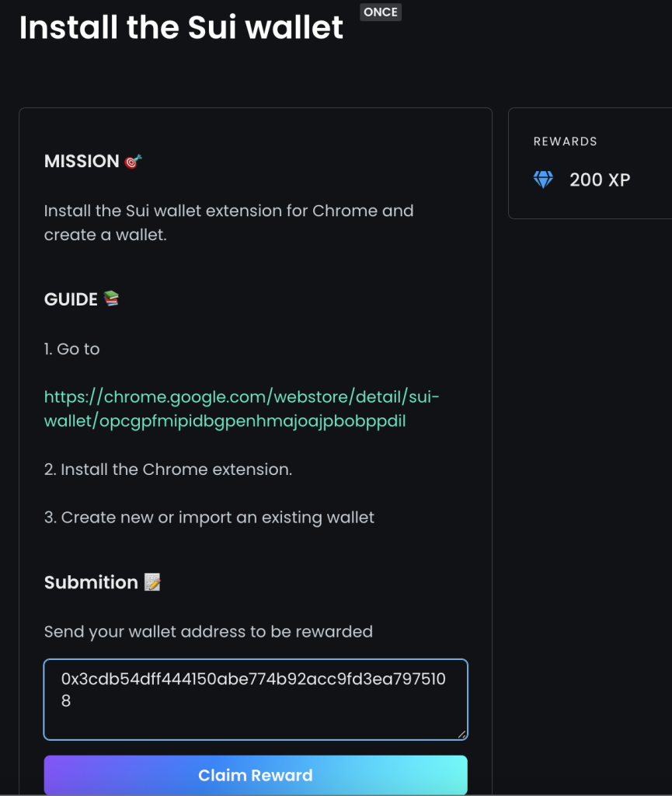Click the Claim Reward button
672x796 pixels.
click(255, 775)
